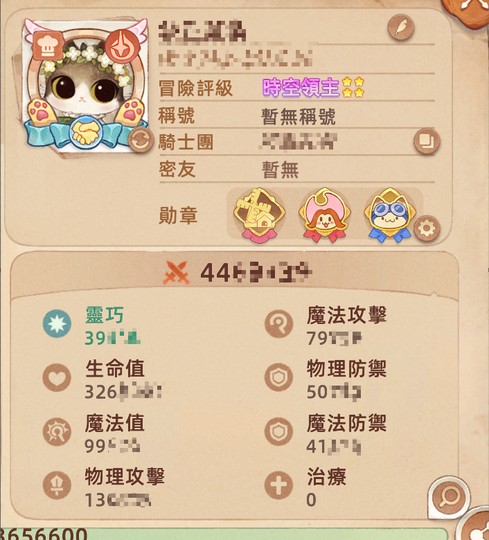
Task: Select the goggles cat medal
Action: (389, 215)
